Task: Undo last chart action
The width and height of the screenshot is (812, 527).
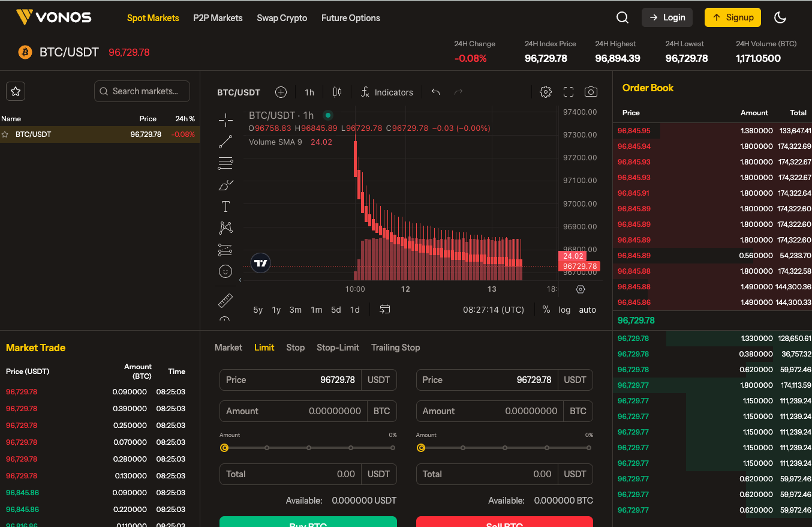Action: click(436, 92)
